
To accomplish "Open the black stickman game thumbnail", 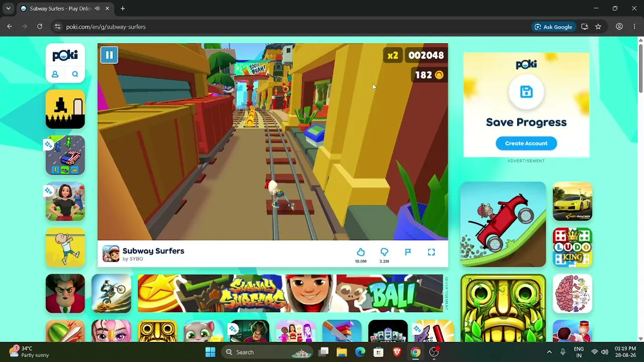I will [65, 109].
